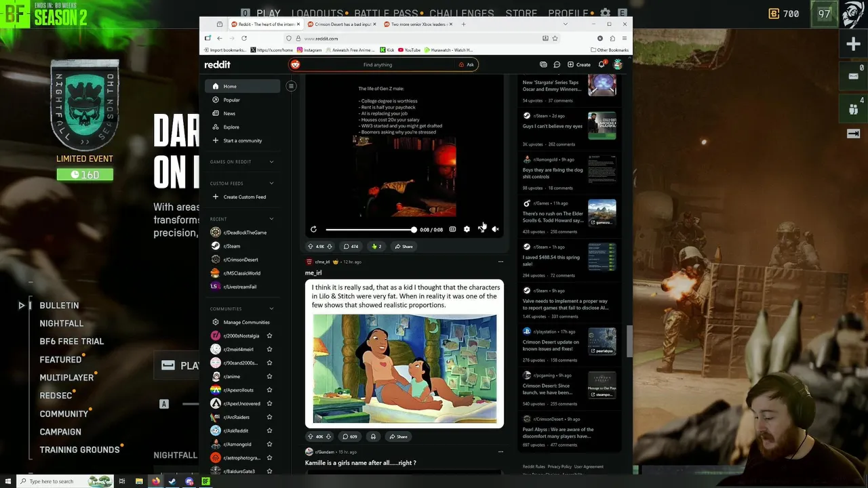Click the Reddit logo in header
Image resolution: width=868 pixels, height=488 pixels.
click(218, 64)
